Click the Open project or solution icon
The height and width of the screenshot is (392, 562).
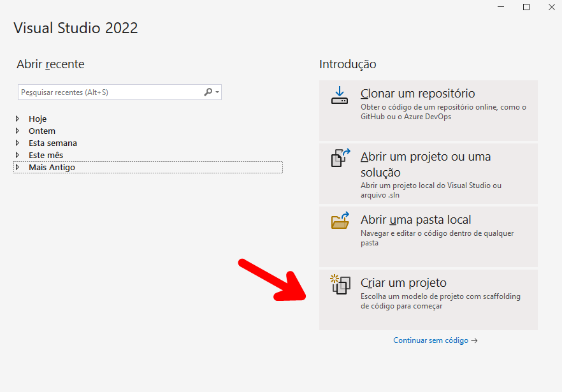[x=340, y=158]
